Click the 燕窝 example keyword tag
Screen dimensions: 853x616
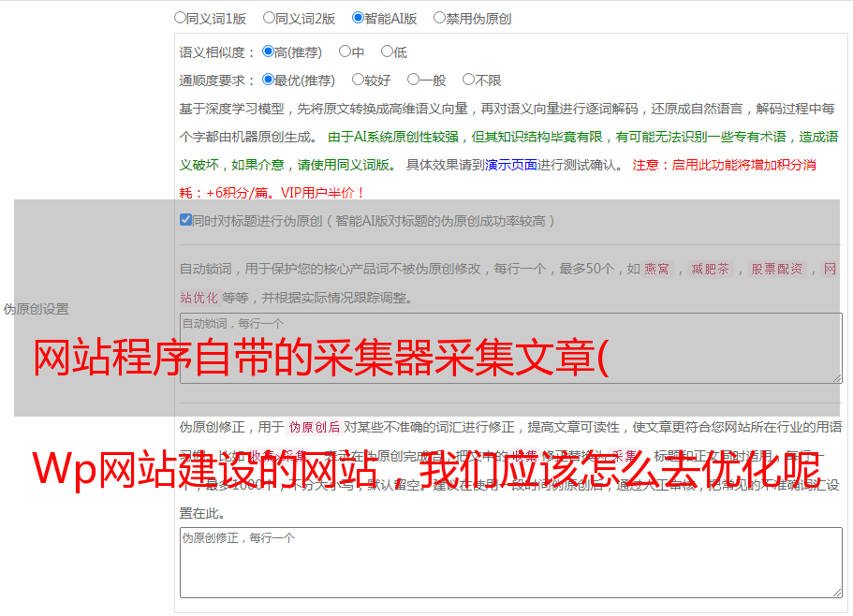coord(656,269)
